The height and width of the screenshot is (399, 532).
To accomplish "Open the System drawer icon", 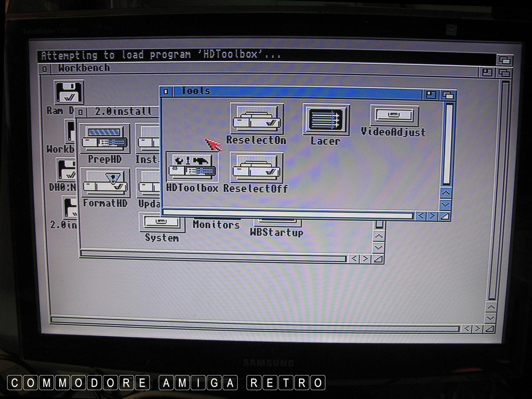I will [162, 223].
